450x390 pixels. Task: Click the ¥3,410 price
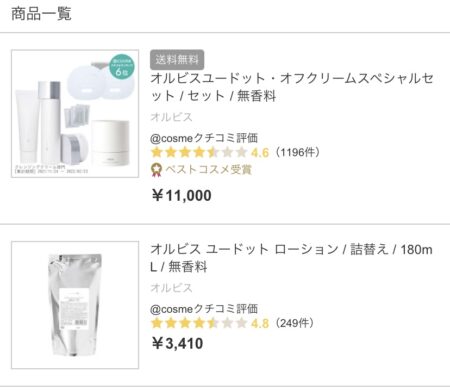point(177,343)
